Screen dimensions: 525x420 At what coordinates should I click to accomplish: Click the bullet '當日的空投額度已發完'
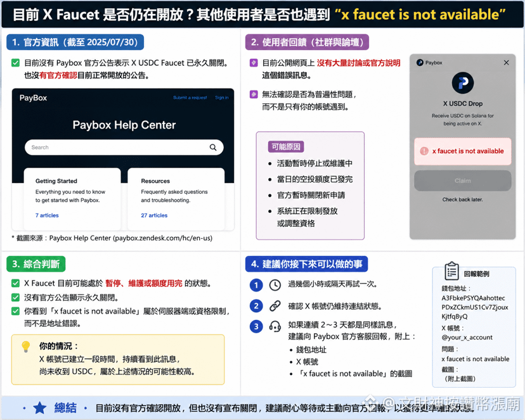(314, 179)
